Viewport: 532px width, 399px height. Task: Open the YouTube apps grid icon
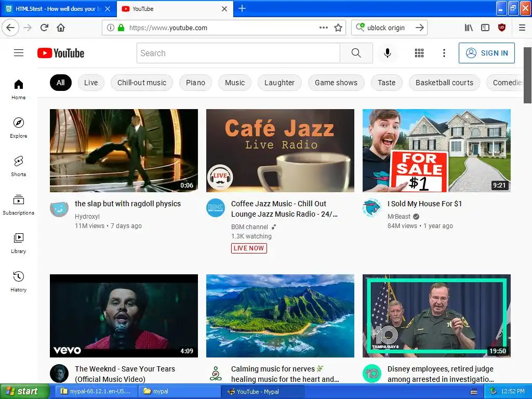[419, 53]
